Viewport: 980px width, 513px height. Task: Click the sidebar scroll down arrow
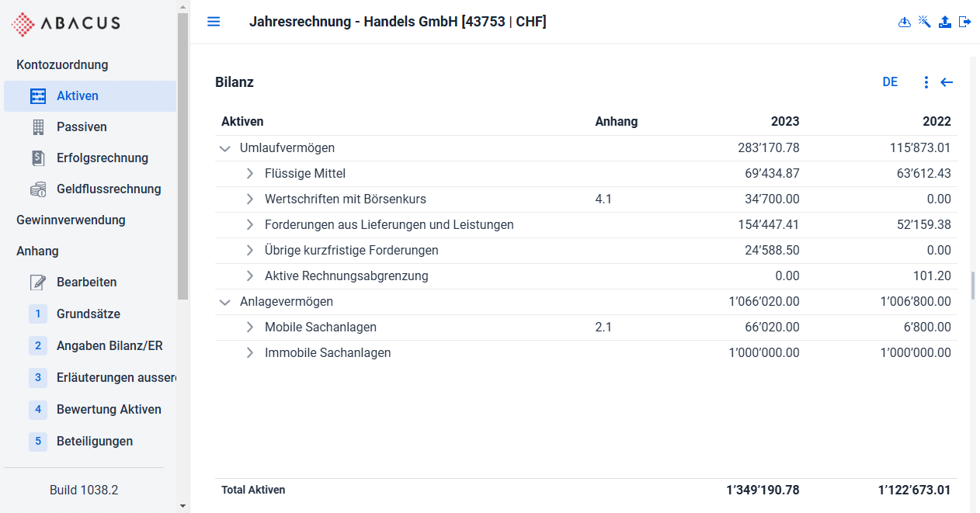pyautogui.click(x=183, y=506)
